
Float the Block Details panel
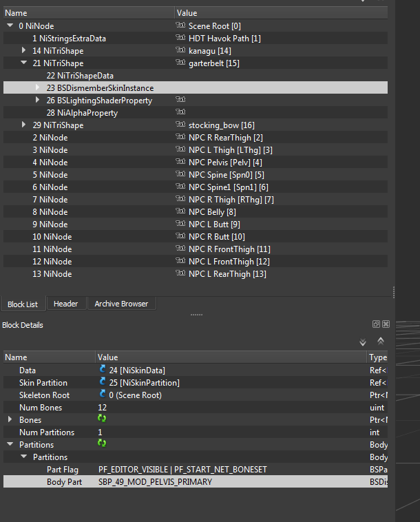point(376,324)
